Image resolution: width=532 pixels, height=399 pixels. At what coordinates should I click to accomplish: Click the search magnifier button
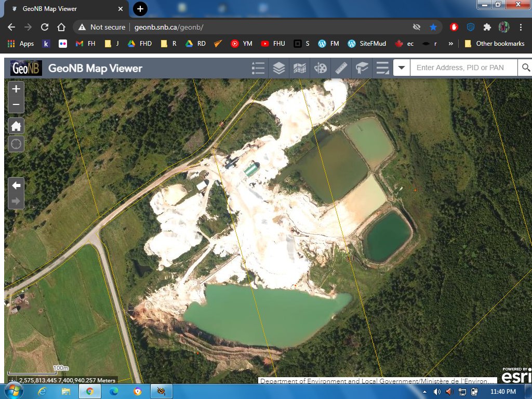[525, 68]
